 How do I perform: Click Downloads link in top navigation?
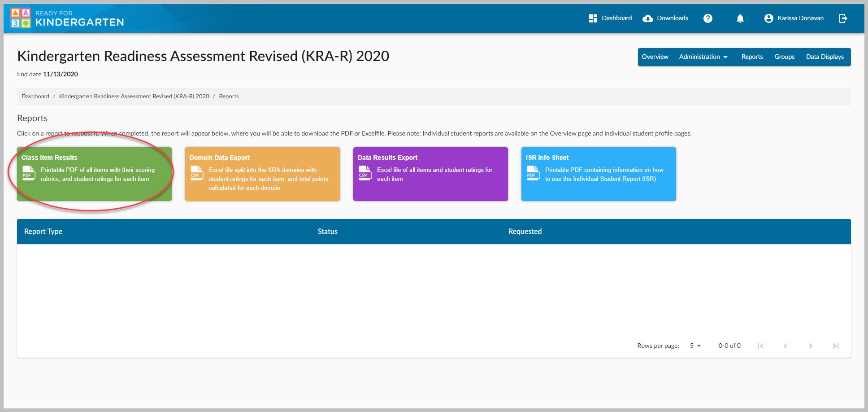tap(672, 18)
